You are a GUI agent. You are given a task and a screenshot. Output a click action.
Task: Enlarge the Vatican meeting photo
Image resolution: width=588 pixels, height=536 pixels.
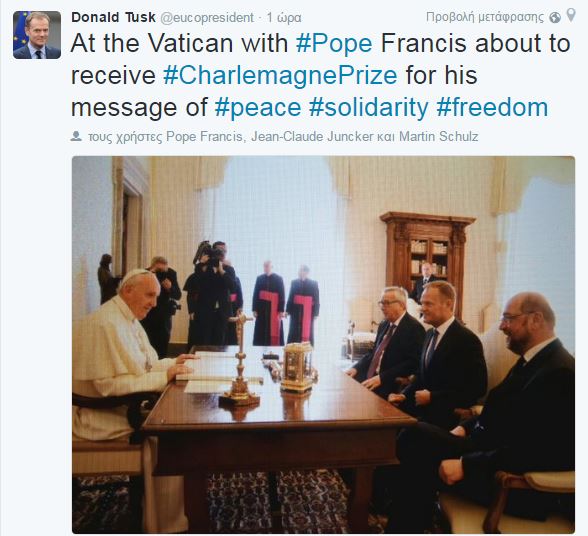click(x=323, y=344)
